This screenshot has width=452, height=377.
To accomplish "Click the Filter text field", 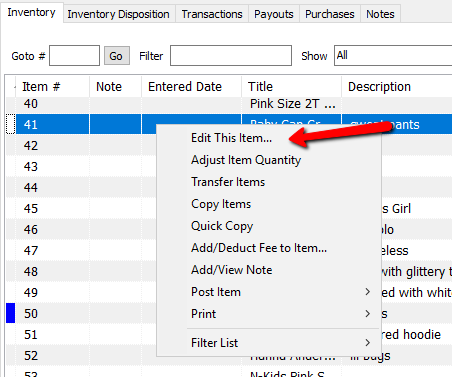I will (x=231, y=55).
